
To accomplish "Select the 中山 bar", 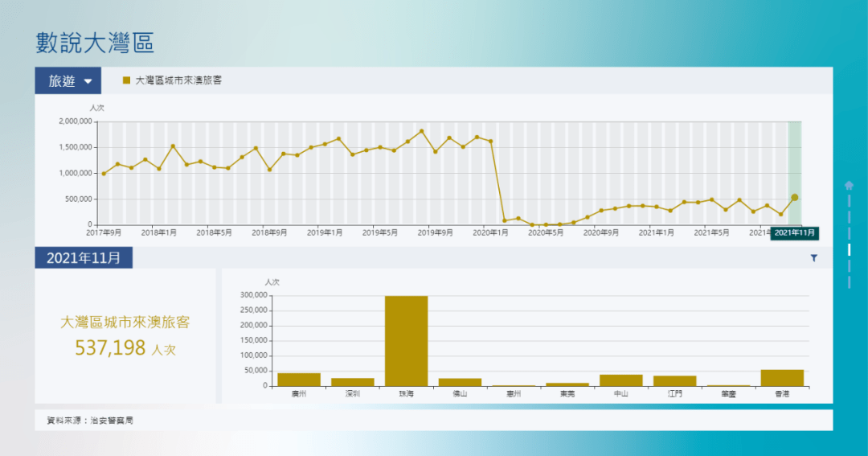I will pos(620,380).
